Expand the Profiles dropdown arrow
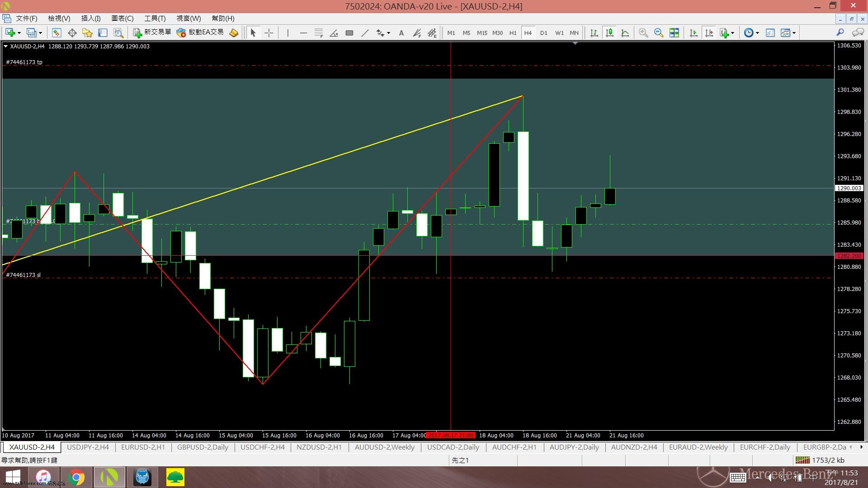 pyautogui.click(x=40, y=33)
